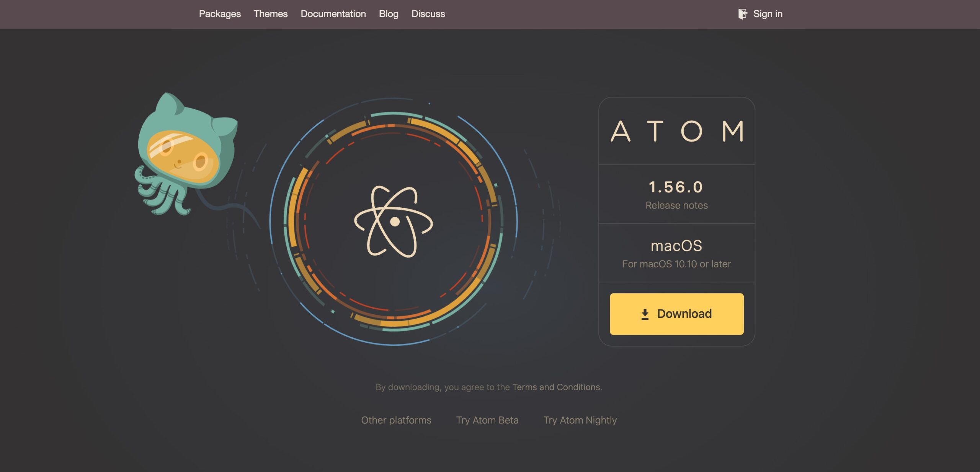Screen dimensions: 980x472
Task: Open the Documentation page
Action: pyautogui.click(x=333, y=14)
